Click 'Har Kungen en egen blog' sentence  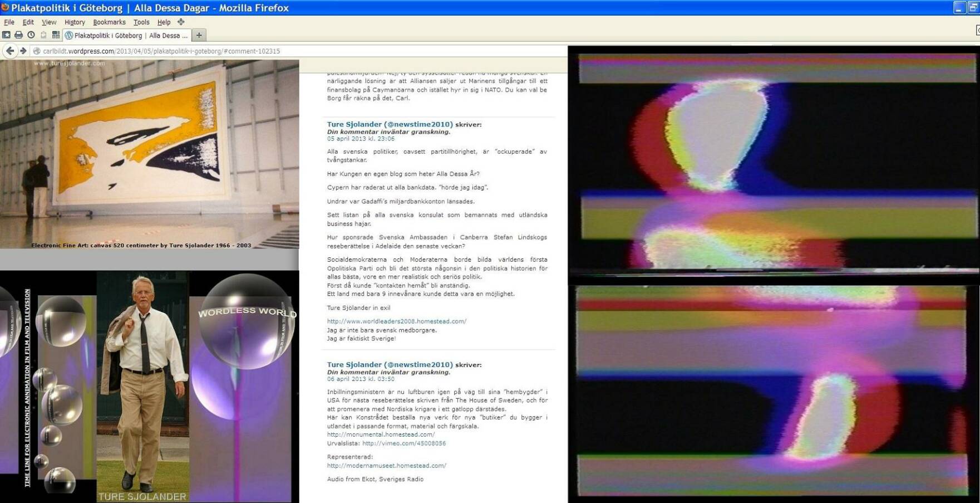click(x=403, y=174)
